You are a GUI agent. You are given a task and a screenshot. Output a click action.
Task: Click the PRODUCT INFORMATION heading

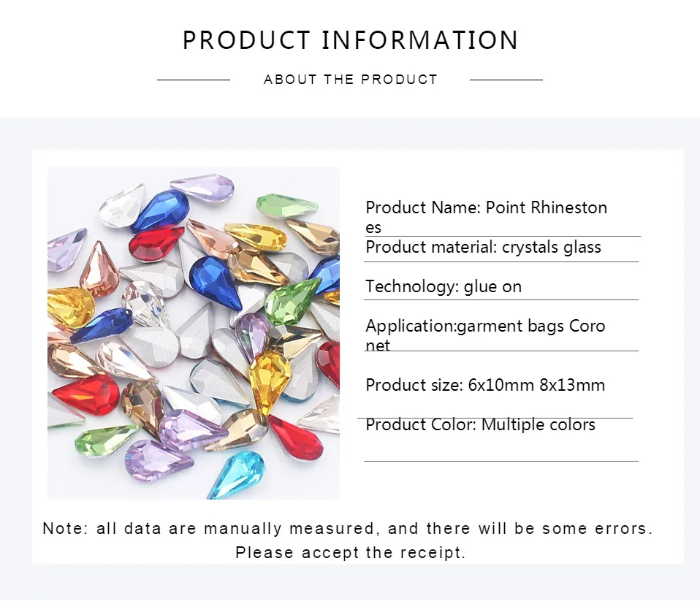pyautogui.click(x=351, y=40)
